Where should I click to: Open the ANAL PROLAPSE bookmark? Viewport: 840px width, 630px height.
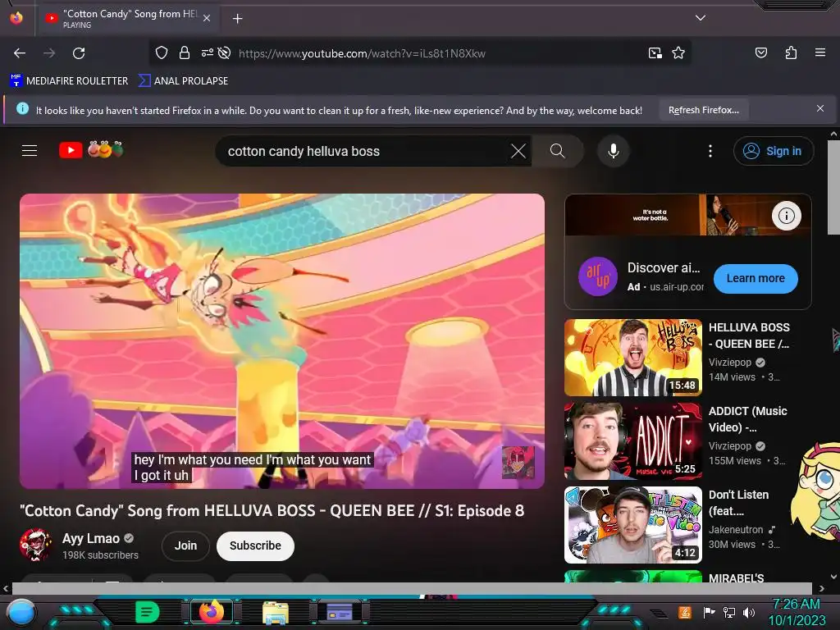(183, 81)
